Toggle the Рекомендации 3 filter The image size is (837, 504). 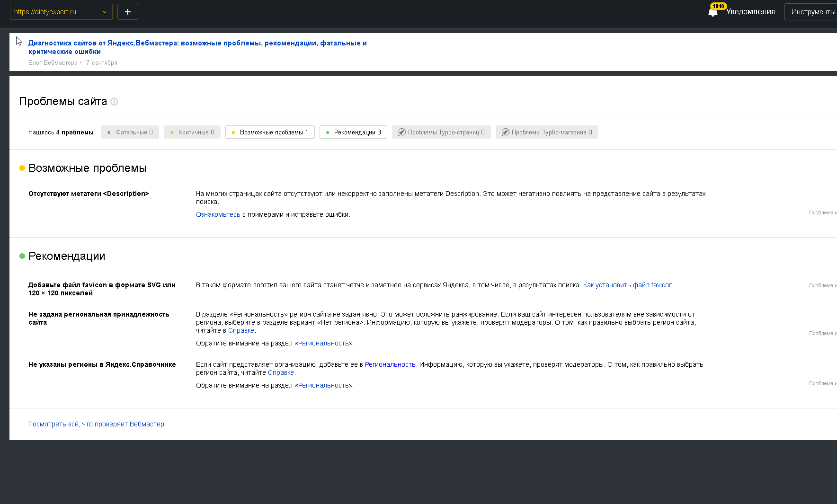[353, 132]
